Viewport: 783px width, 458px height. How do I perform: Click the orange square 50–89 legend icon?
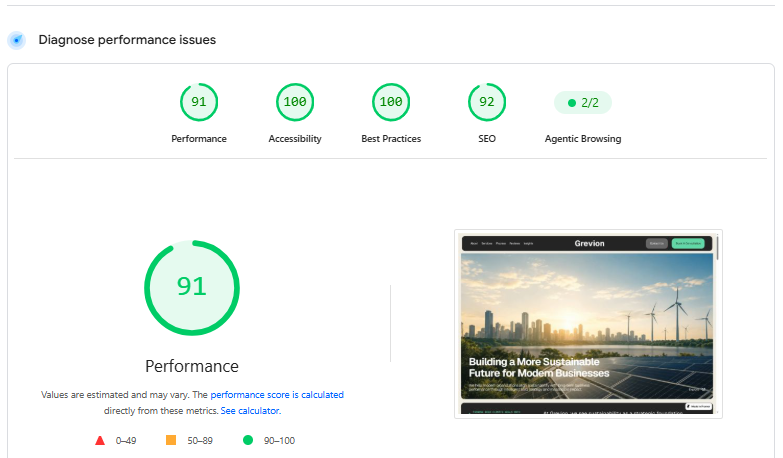(x=171, y=440)
